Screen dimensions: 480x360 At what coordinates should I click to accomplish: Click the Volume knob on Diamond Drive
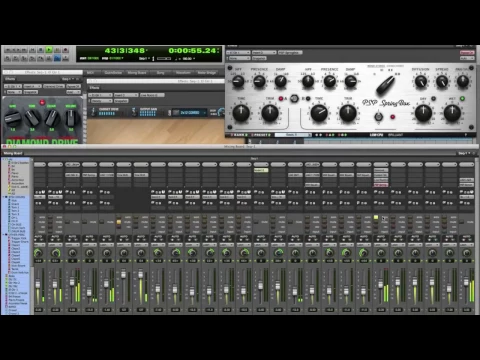(x=71, y=118)
